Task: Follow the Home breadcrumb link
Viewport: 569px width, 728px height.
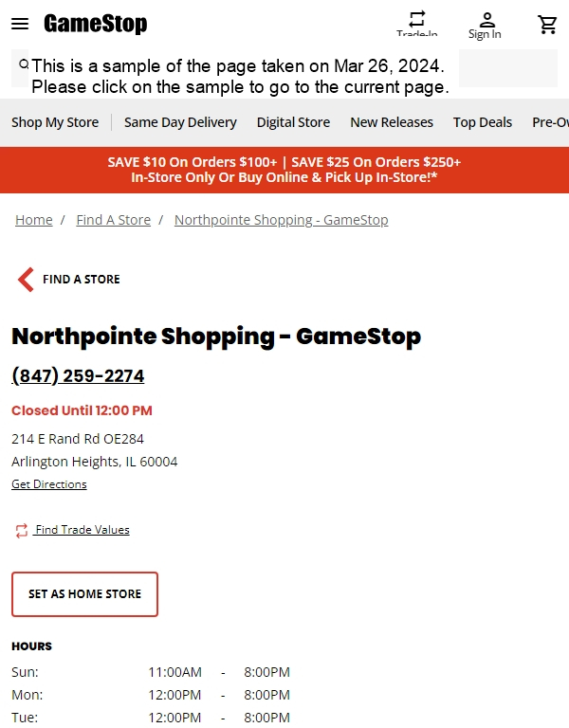Action: [x=34, y=220]
